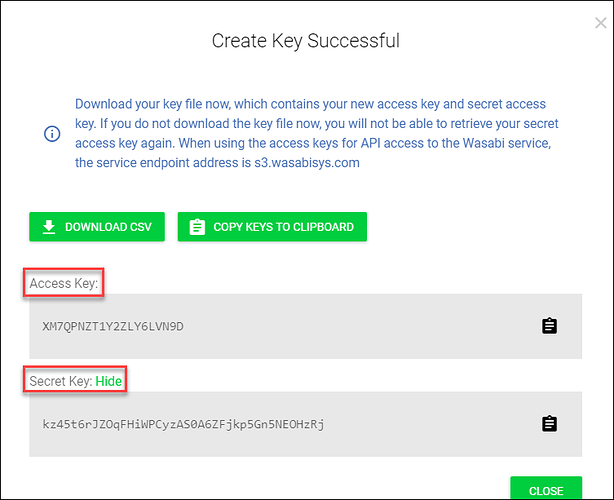Click the blue informational message paragraph
This screenshot has height=500, width=614.
click(310, 133)
